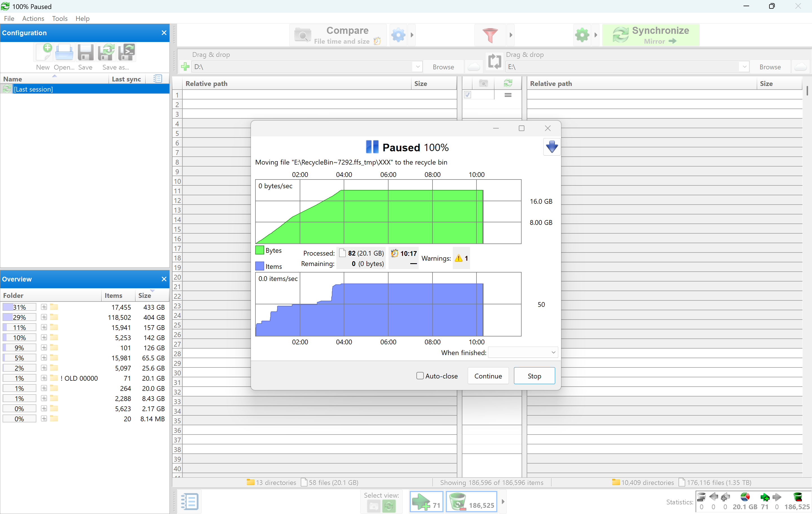Click Continue to resume synchronization

488,376
